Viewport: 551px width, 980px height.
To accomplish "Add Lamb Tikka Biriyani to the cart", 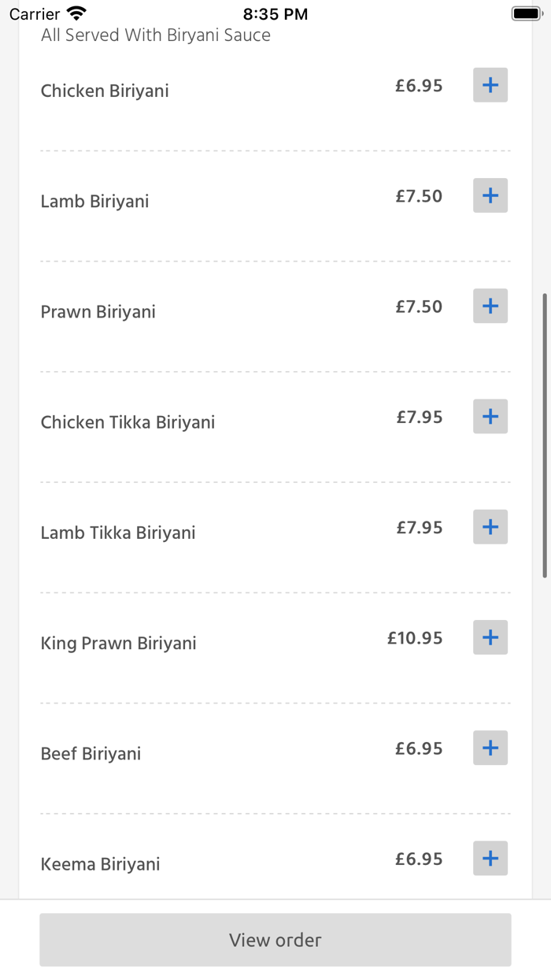I will pyautogui.click(x=490, y=526).
